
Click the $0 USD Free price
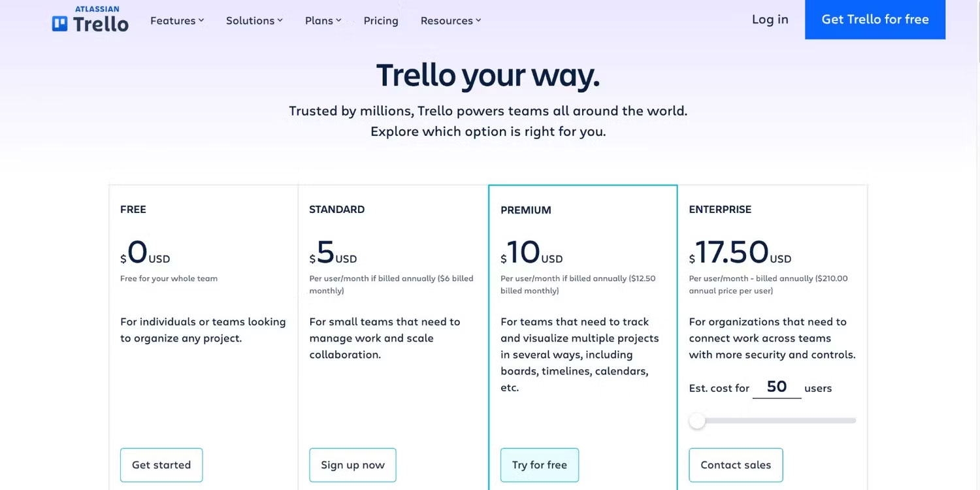coord(145,252)
